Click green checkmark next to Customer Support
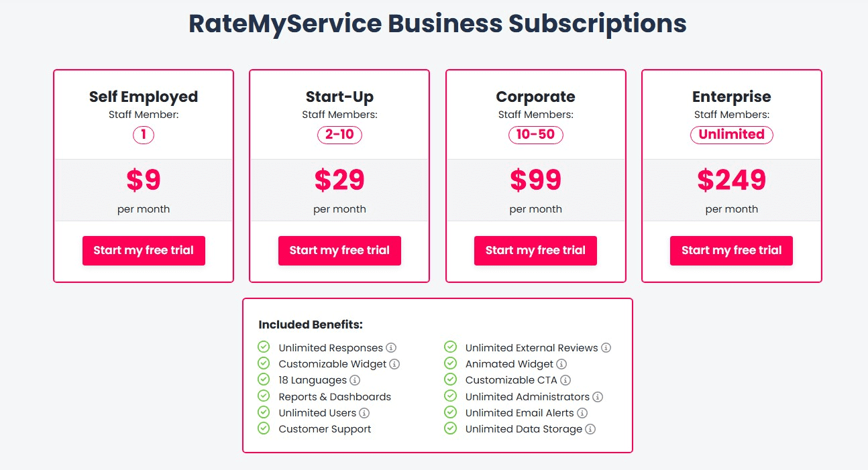The height and width of the screenshot is (470, 868). pyautogui.click(x=264, y=428)
